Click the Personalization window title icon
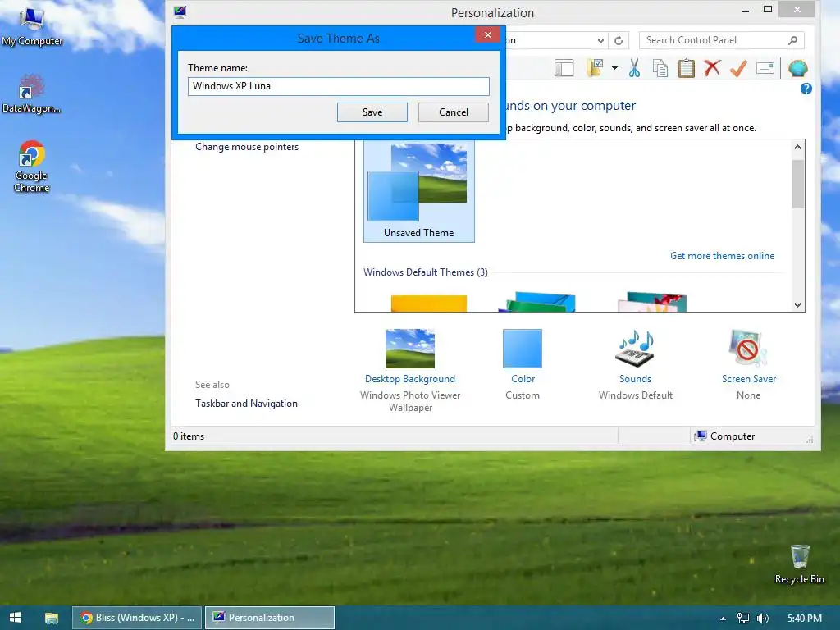Viewport: 840px width, 630px height. click(180, 11)
